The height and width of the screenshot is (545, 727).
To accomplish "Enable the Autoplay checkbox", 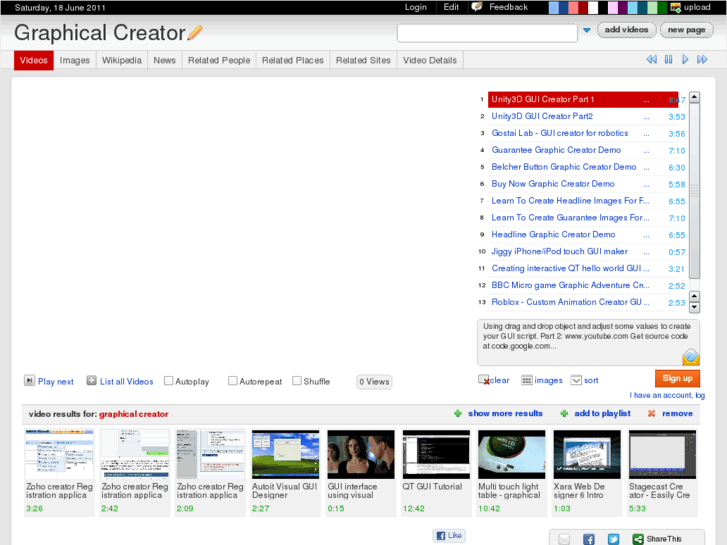I will (x=169, y=381).
